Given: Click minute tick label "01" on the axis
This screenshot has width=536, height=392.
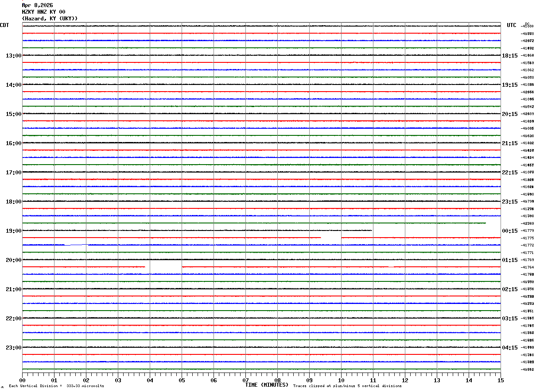Looking at the screenshot, I should coord(54,380).
